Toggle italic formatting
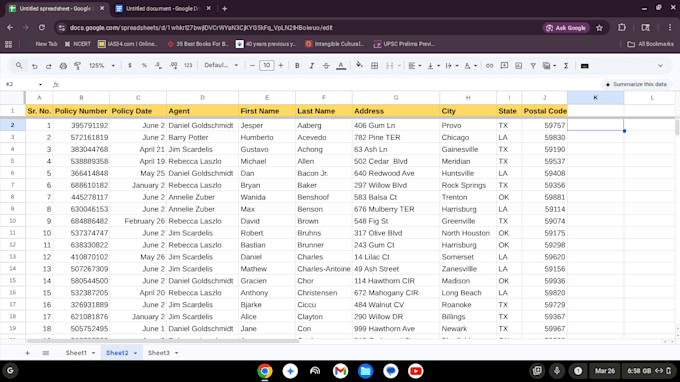This screenshot has height=382, width=680. [x=311, y=66]
